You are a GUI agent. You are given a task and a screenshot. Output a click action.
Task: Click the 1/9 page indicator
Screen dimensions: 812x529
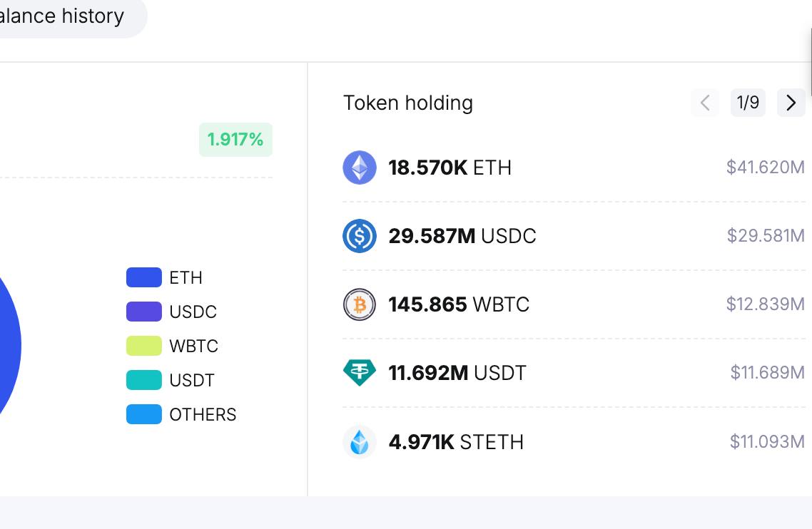pyautogui.click(x=748, y=103)
